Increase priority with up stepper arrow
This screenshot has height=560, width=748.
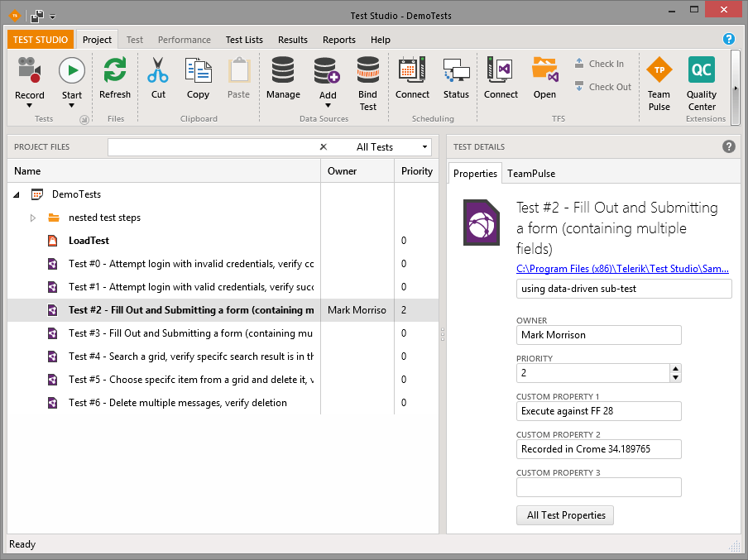675,368
